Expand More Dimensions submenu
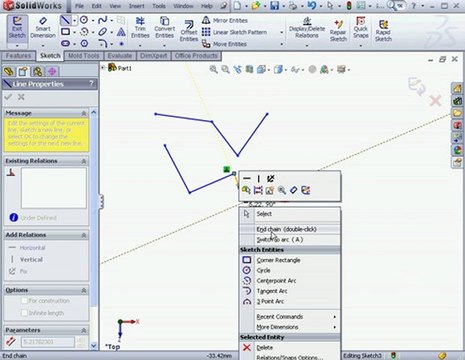This screenshot has width=465, height=360. click(290, 327)
